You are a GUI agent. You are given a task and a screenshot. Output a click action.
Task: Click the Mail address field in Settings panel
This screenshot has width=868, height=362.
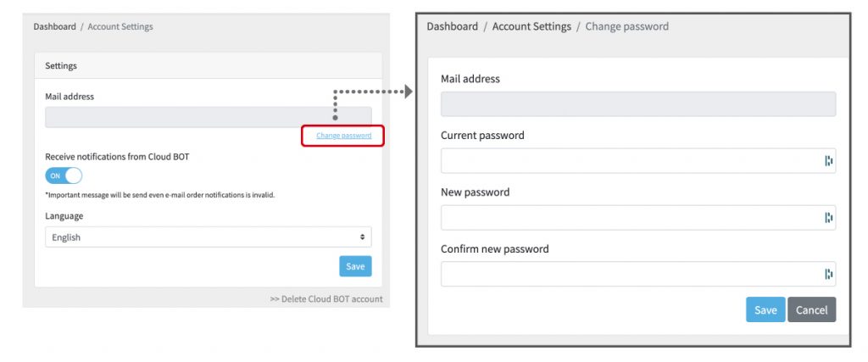(208, 117)
